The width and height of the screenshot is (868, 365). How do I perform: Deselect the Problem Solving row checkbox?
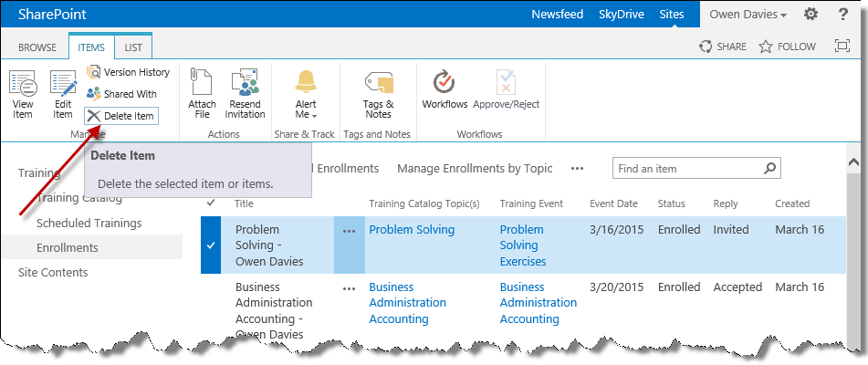click(x=210, y=245)
